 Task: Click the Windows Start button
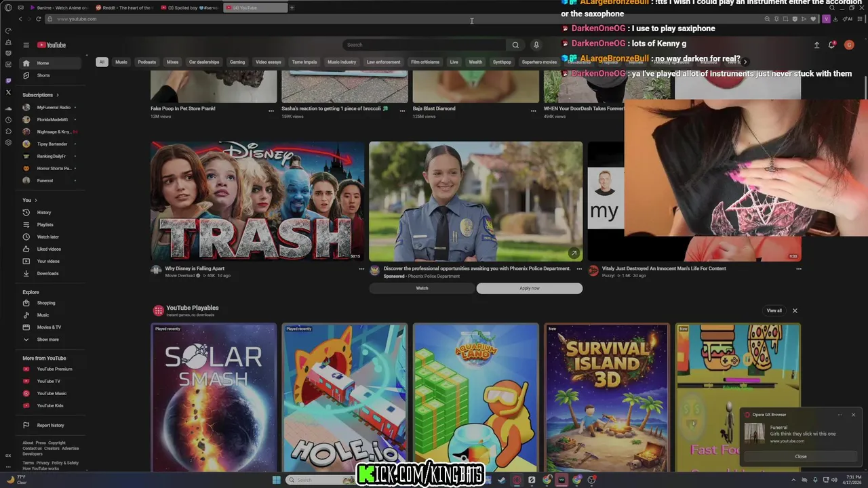click(277, 480)
